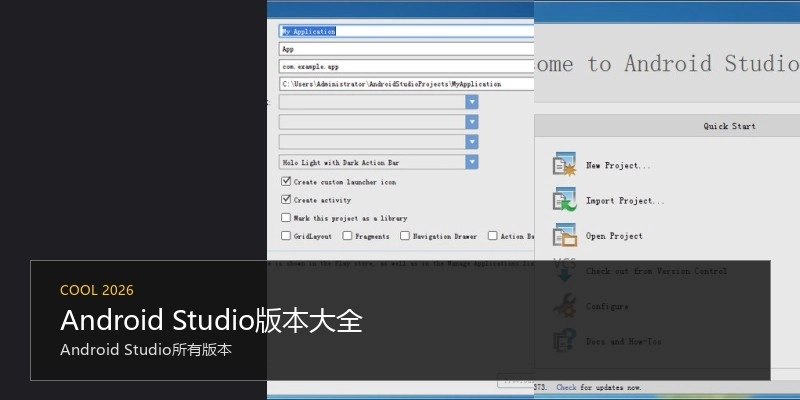Click the project location path field
Screen dimensions: 800x400
406,84
